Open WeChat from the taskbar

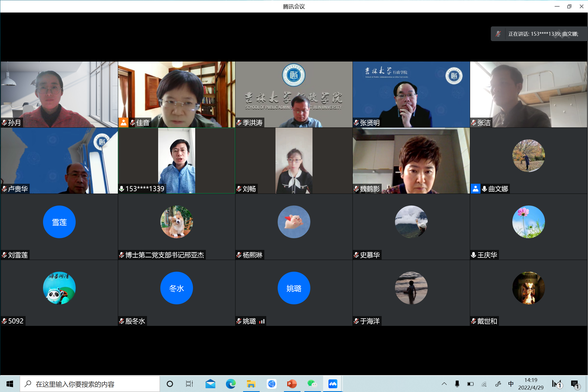point(312,384)
